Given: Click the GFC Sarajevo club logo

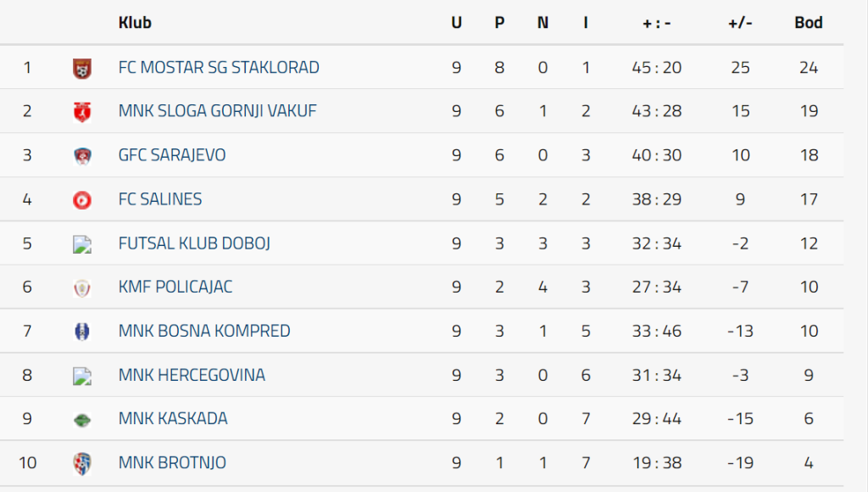Looking at the screenshot, I should pos(81,155).
